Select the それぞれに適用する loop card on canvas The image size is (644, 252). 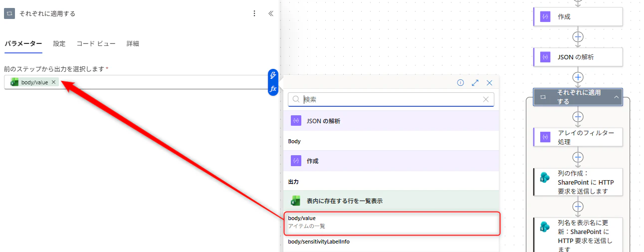[578, 97]
